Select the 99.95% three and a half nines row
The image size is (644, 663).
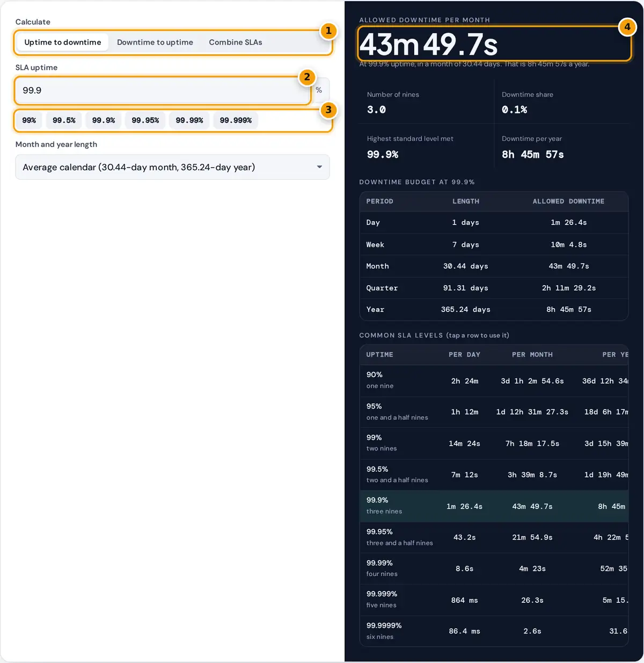pos(494,537)
